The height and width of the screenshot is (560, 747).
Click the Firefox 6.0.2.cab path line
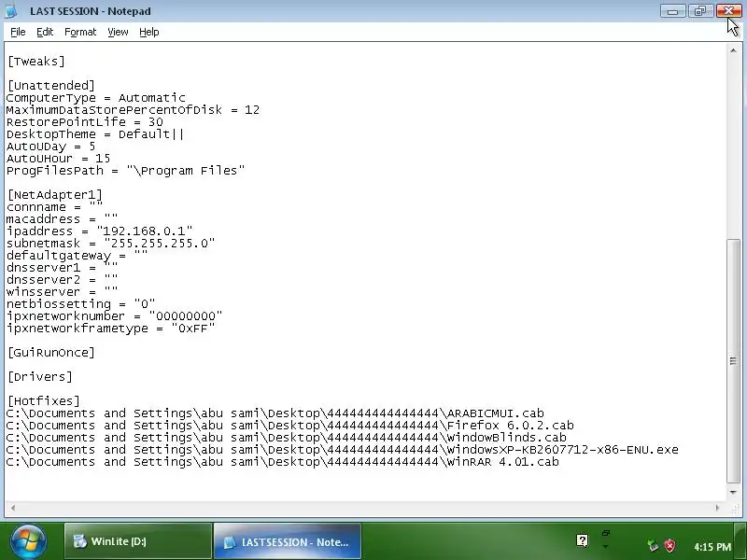(x=289, y=426)
